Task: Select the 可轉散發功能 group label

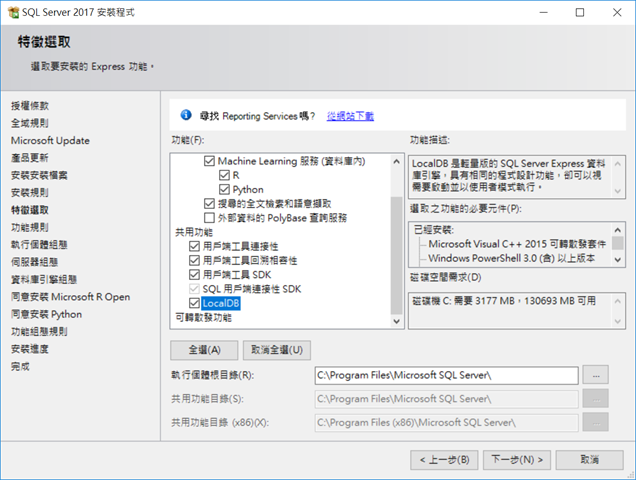Action: [x=204, y=317]
